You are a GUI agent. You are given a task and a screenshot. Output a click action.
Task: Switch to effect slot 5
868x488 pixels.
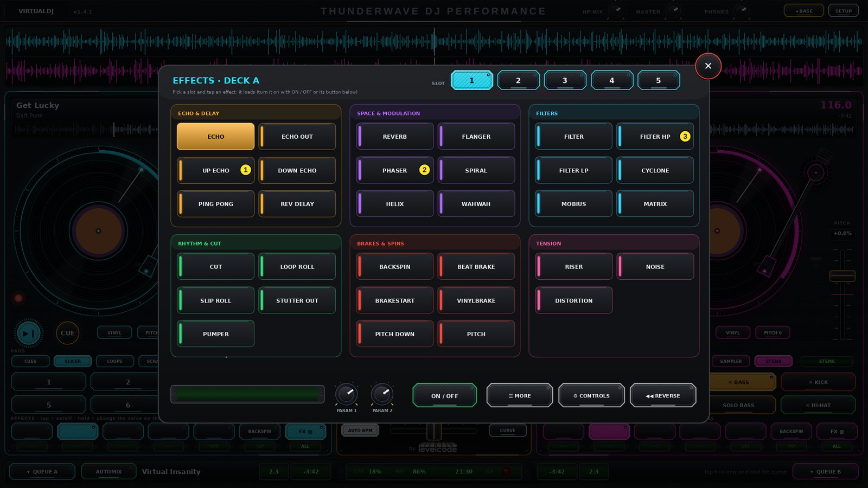coord(659,80)
